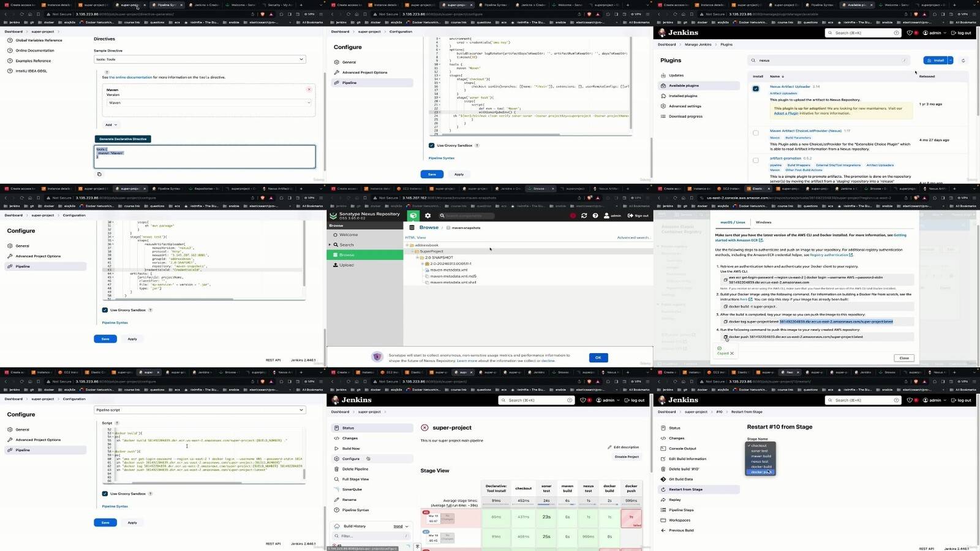Image resolution: width=980 pixels, height=551 pixels.
Task: Click copy icon below generated directive textbox
Action: (x=99, y=174)
